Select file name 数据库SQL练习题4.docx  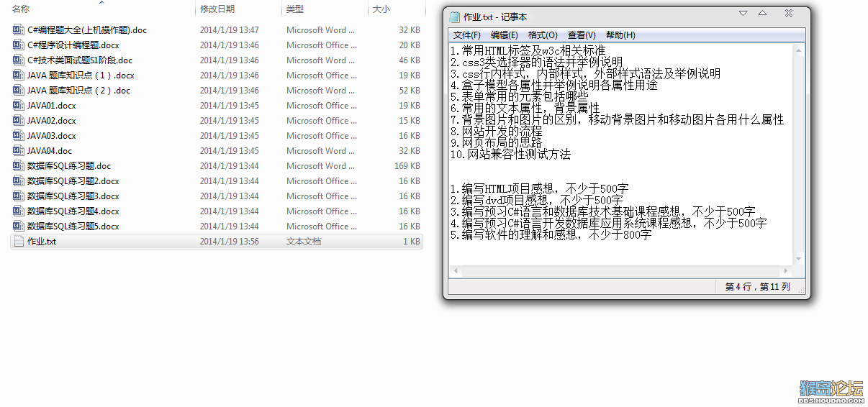(73, 211)
